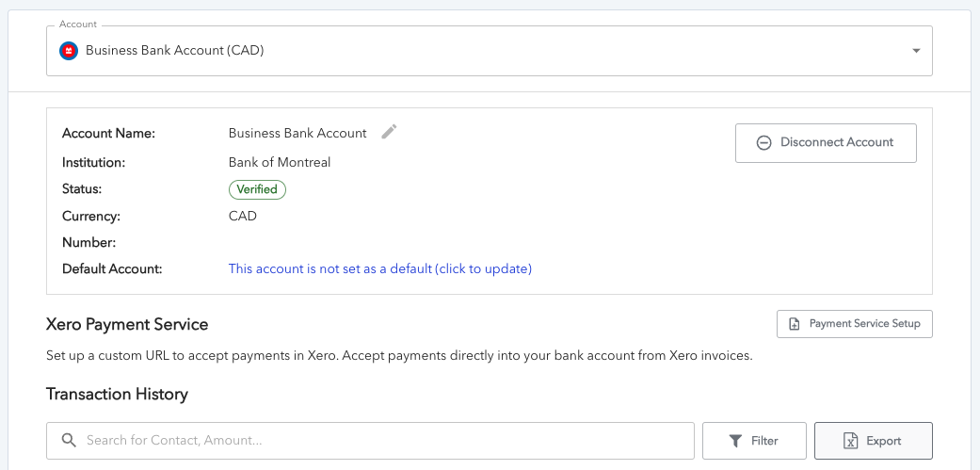
Task: Click the Bank of Montreal institution value
Action: click(x=280, y=163)
